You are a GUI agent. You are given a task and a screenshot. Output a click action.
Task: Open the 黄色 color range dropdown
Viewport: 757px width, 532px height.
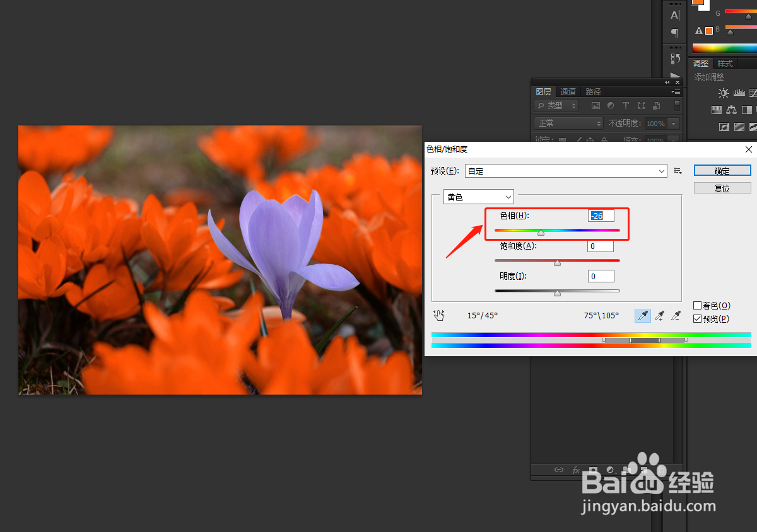coord(479,197)
